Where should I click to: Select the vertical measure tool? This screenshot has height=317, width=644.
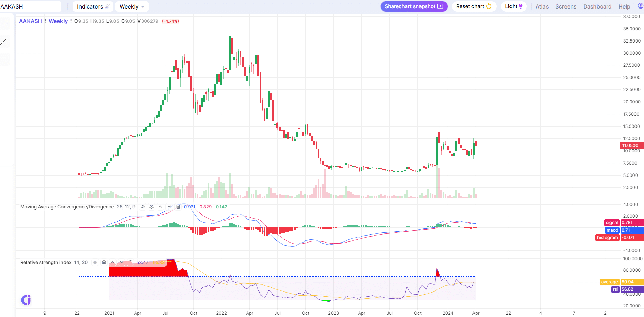point(4,60)
